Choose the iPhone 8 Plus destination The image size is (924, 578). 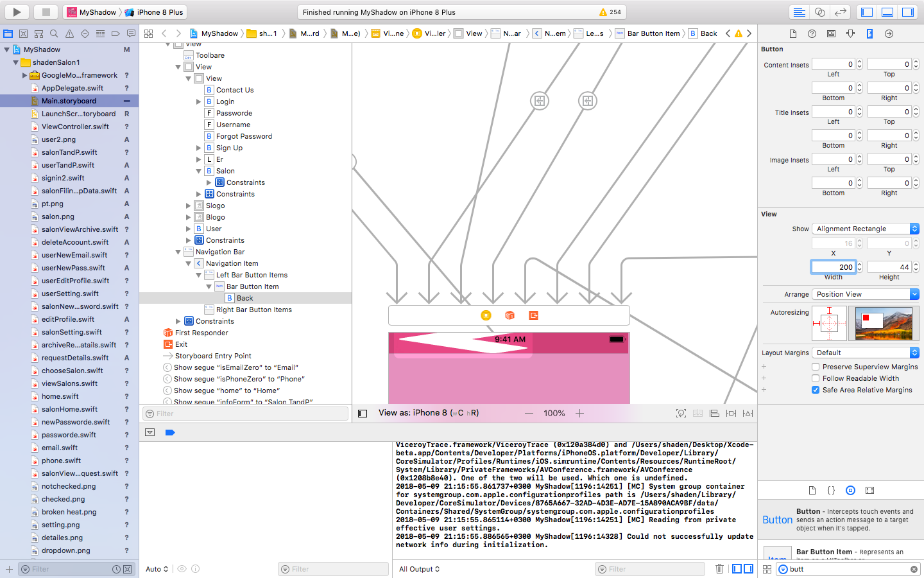(x=154, y=12)
